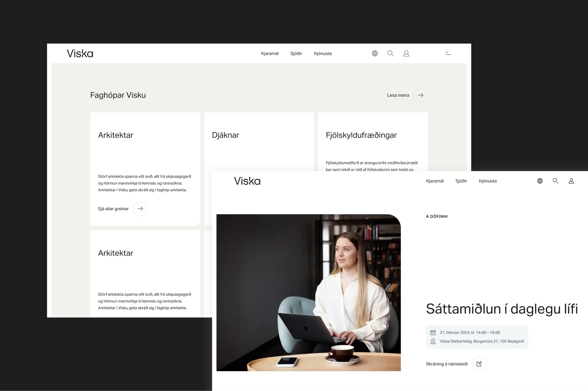Click the Skráning á námskeið edit icon
This screenshot has width=588, height=391.
[x=479, y=363]
